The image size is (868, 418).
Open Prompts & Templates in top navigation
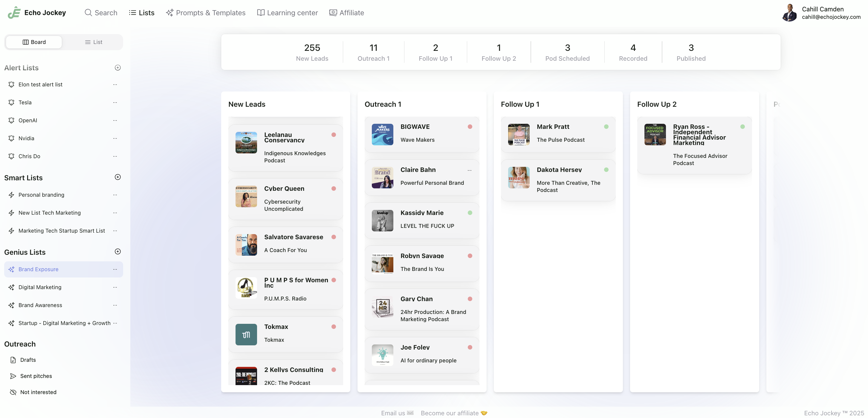206,13
